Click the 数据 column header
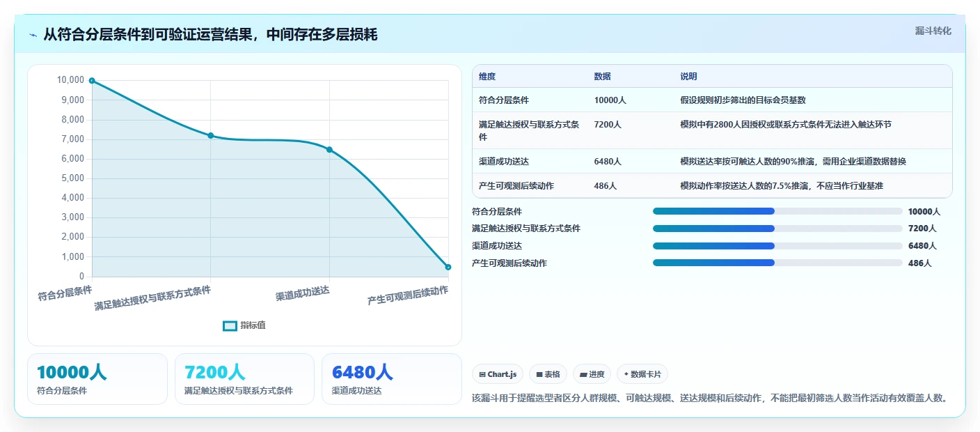Screen dimensions: 980x432 tap(602, 77)
